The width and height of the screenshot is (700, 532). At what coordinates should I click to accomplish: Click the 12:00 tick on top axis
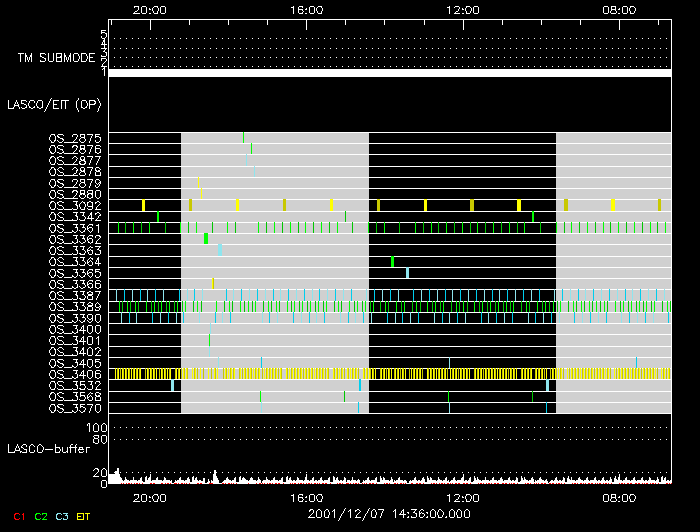[463, 9]
